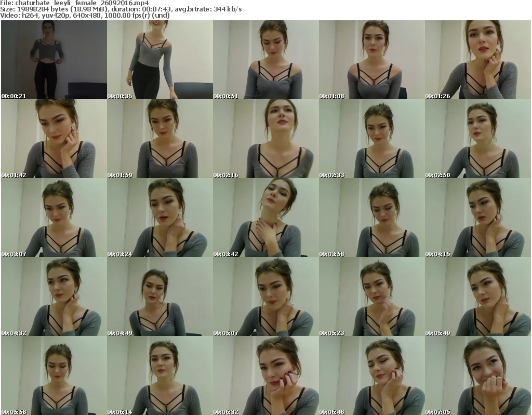Screen dimensions: 532x415
Task: Select the frame marked 00:02:50
Action: point(478,139)
